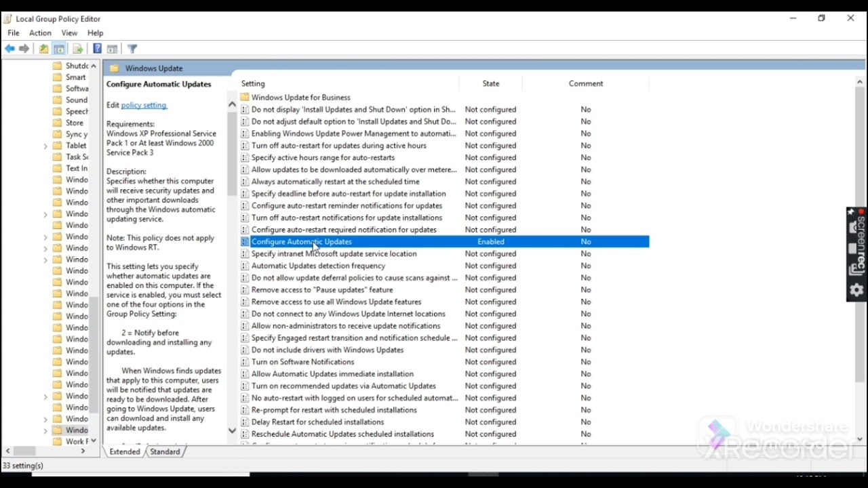868x488 pixels.
Task: Switch to the Extended tab
Action: point(125,451)
